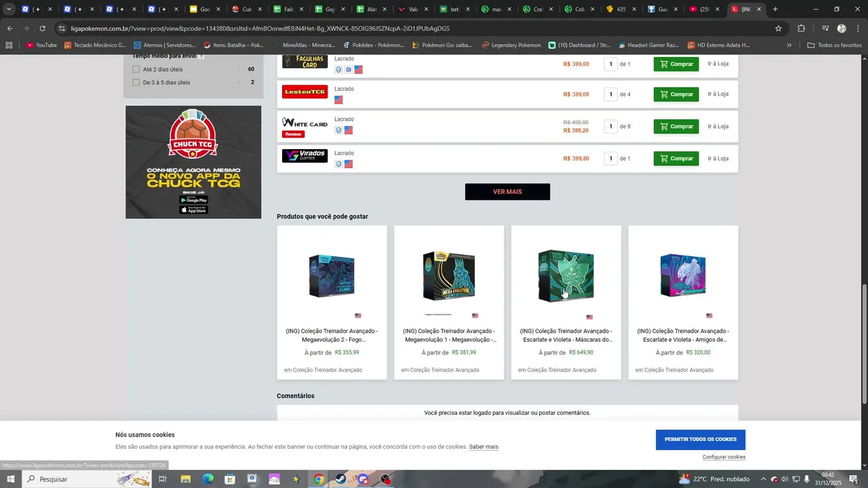868x488 pixels.
Task: Click Comprar for Virados Games listing
Action: 676,159
